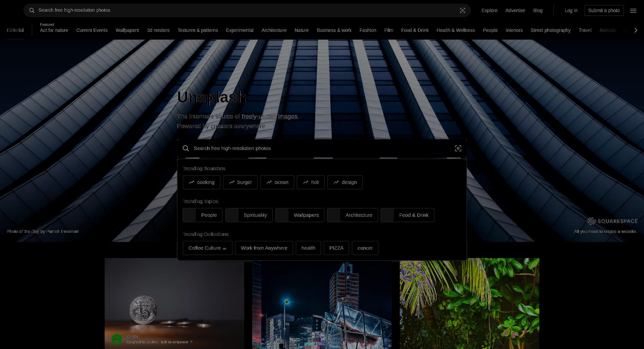
Task: Open visual search in top search bar
Action: point(463,10)
